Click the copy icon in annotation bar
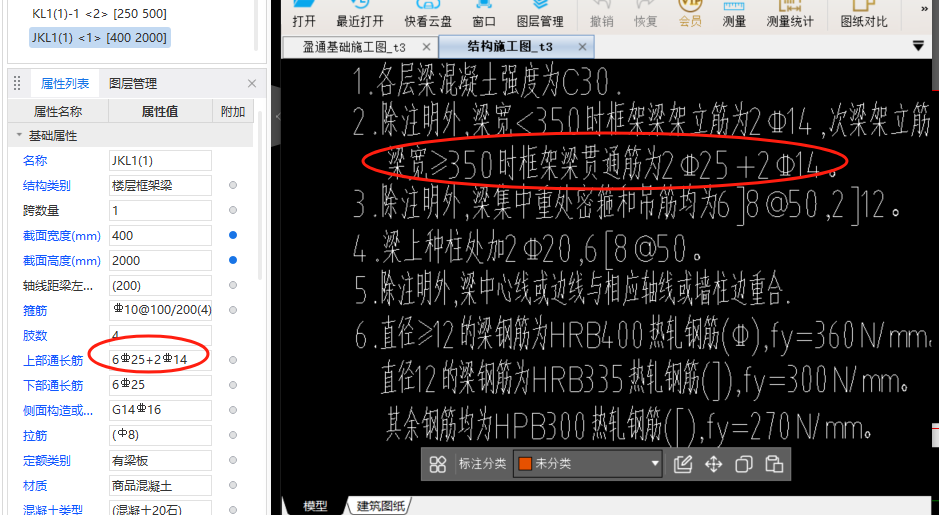 [x=744, y=464]
